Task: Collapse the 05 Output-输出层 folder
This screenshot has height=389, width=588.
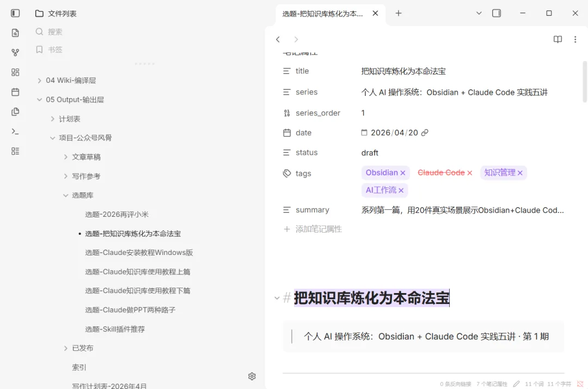Action: tap(39, 100)
